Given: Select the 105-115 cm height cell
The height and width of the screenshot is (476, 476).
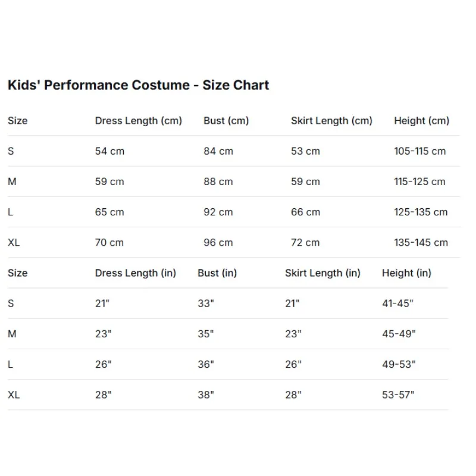Looking at the screenshot, I should point(419,151).
